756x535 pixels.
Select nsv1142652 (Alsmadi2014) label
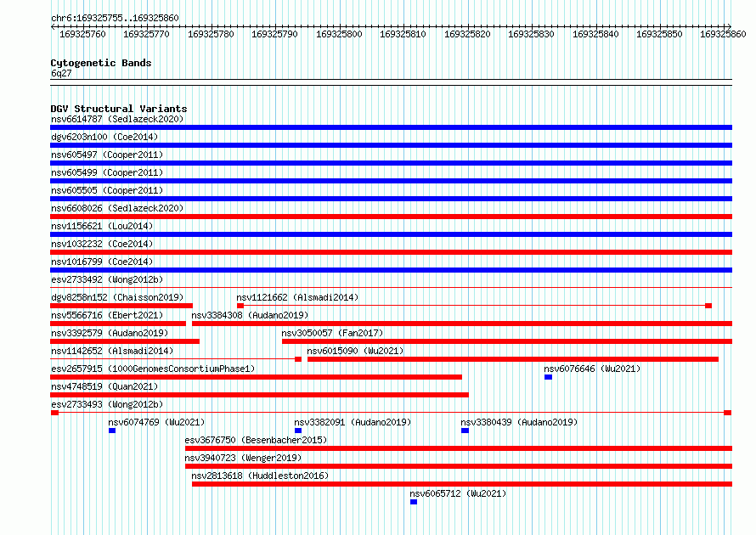coord(112,351)
